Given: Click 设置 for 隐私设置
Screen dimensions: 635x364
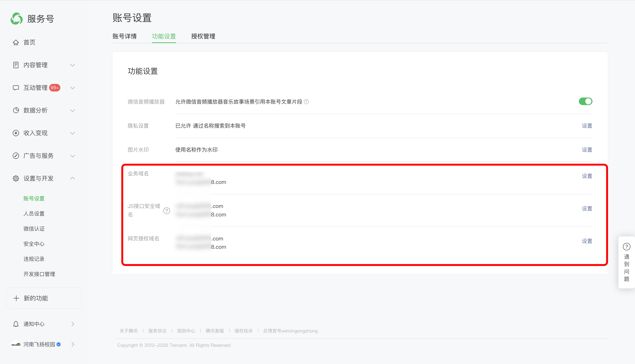Looking at the screenshot, I should point(587,126).
